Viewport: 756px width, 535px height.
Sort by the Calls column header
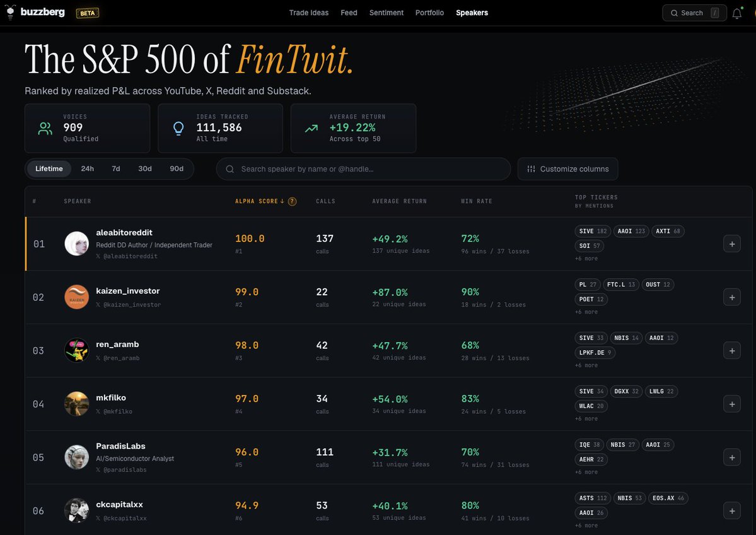click(x=325, y=202)
